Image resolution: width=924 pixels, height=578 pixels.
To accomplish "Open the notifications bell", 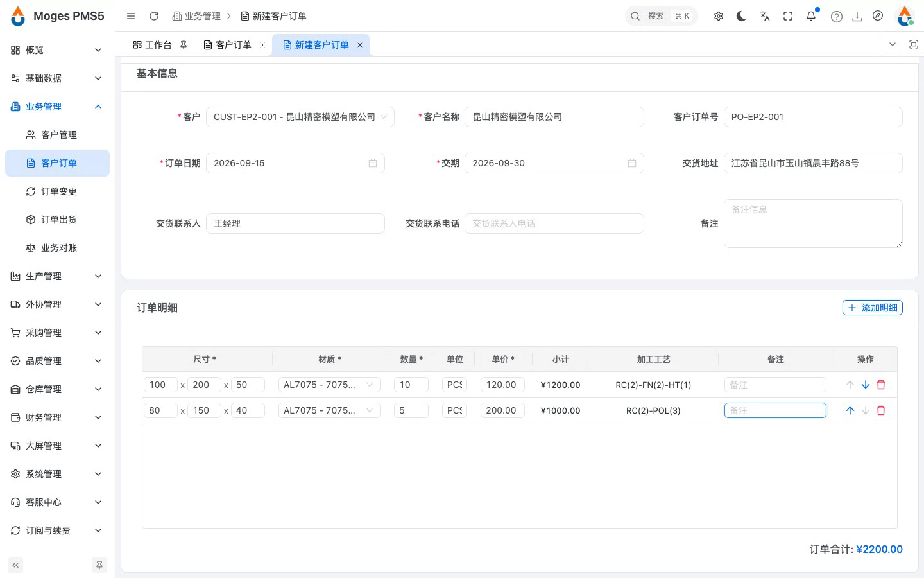I will tap(811, 16).
